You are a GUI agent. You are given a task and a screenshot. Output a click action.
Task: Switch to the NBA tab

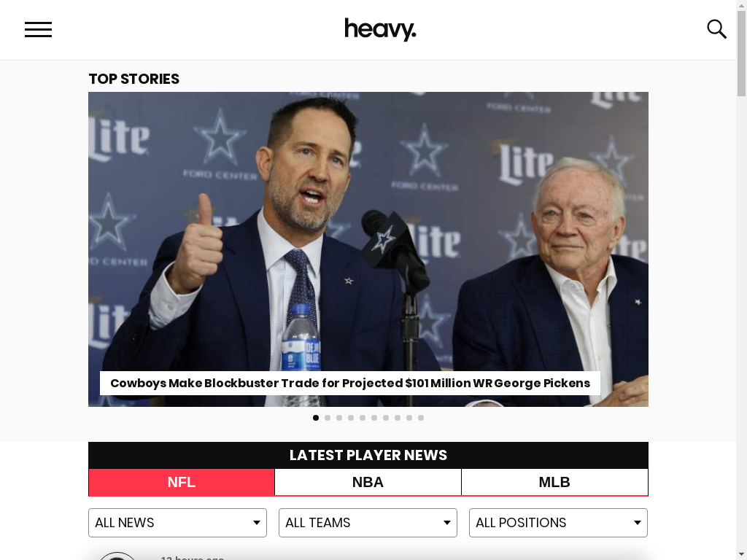[x=368, y=482]
